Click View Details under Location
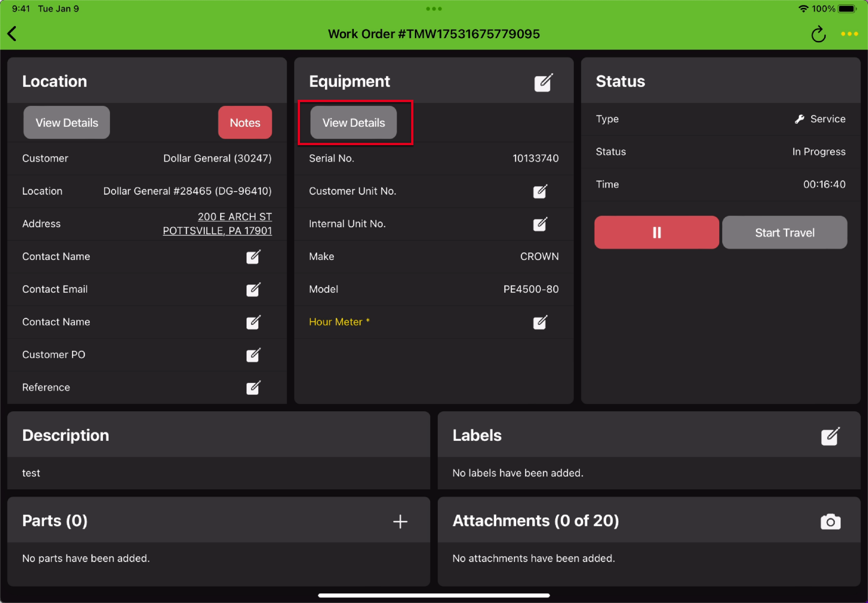The image size is (868, 603). point(67,122)
